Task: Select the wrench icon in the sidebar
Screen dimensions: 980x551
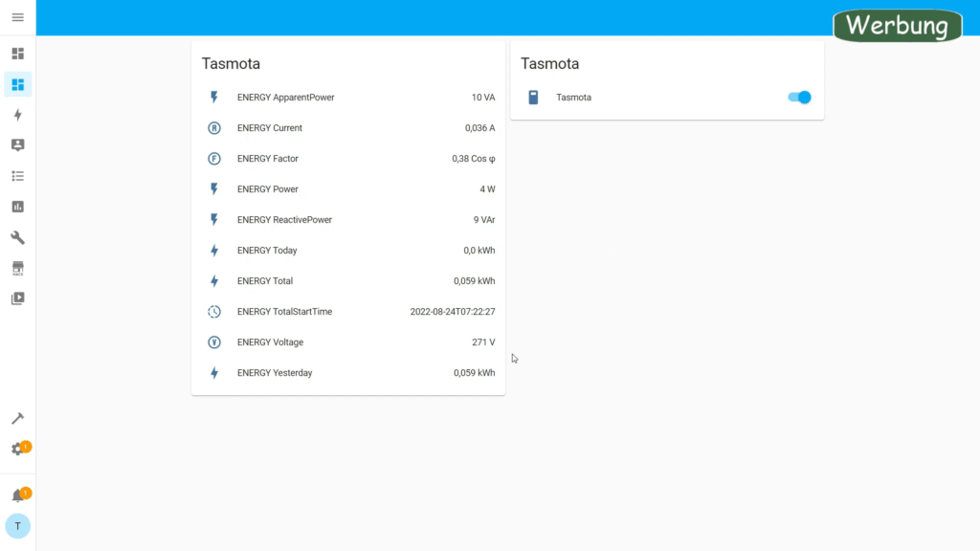Action: 17,237
